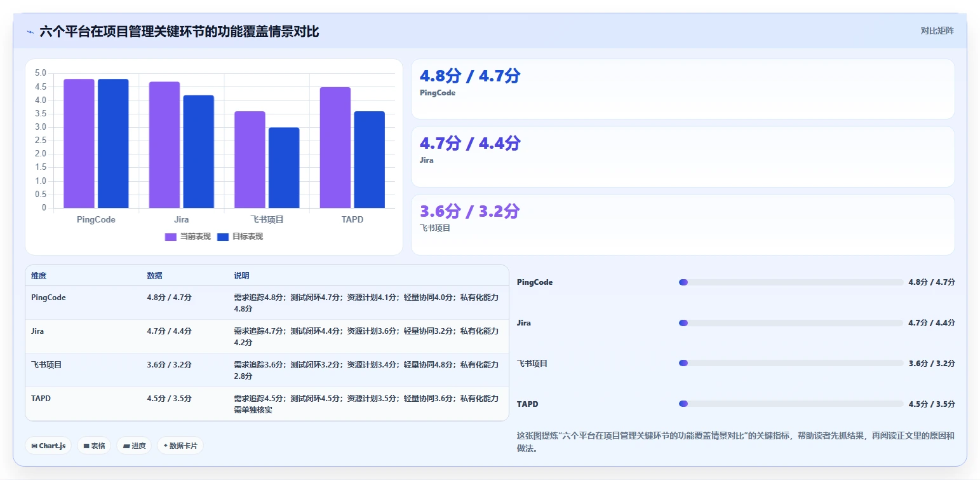Click table data cell 3.6分 / 3.2分

pos(169,365)
